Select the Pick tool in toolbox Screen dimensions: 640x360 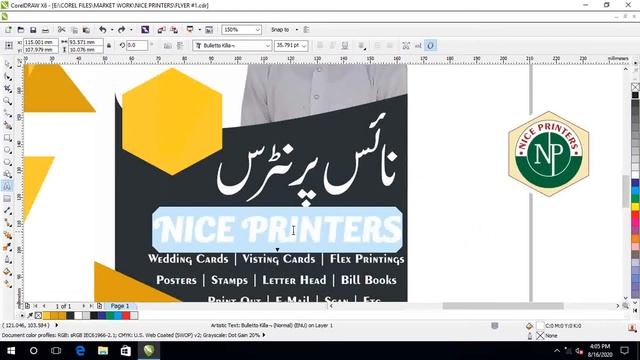(x=7, y=64)
